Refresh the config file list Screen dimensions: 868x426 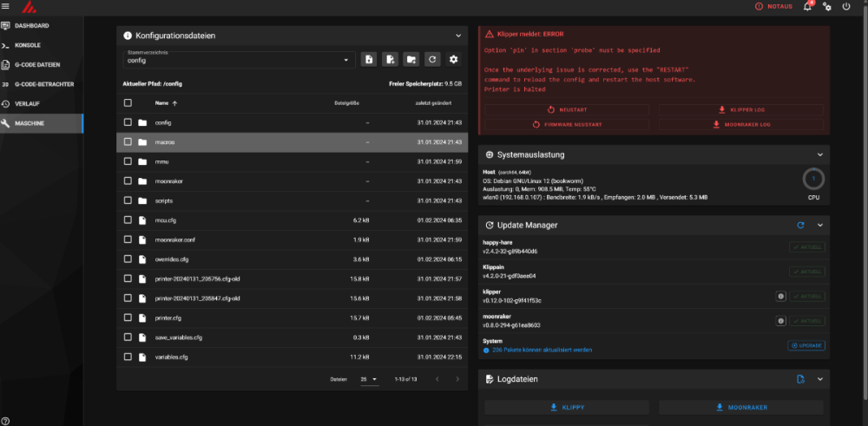(x=432, y=60)
